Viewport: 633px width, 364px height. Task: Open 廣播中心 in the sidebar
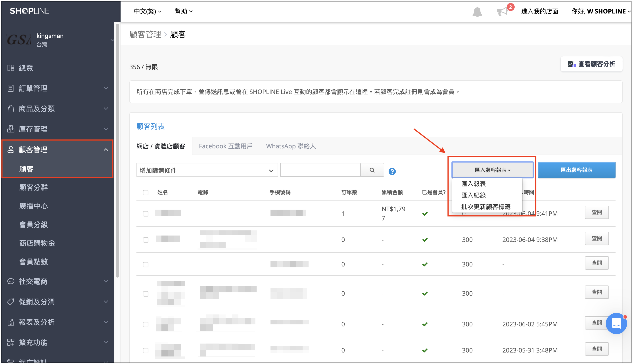point(34,206)
